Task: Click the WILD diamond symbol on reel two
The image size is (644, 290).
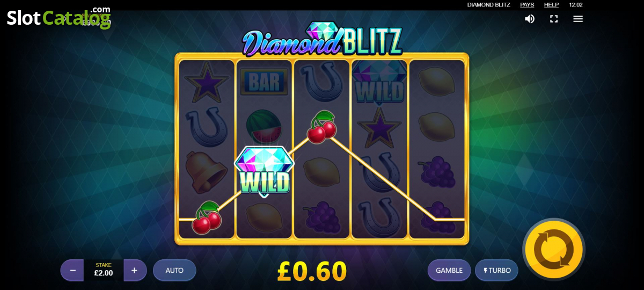Action: click(x=265, y=171)
